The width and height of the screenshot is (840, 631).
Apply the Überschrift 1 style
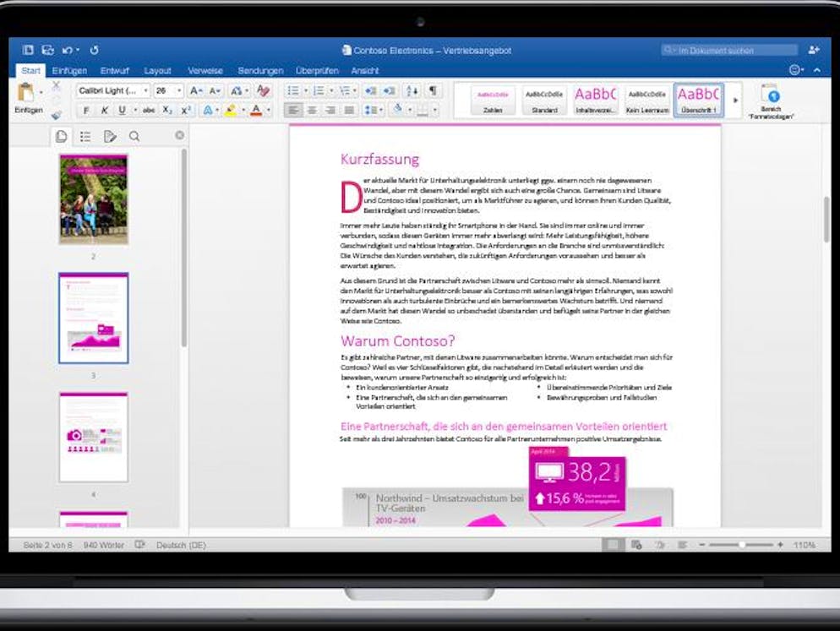[x=699, y=101]
